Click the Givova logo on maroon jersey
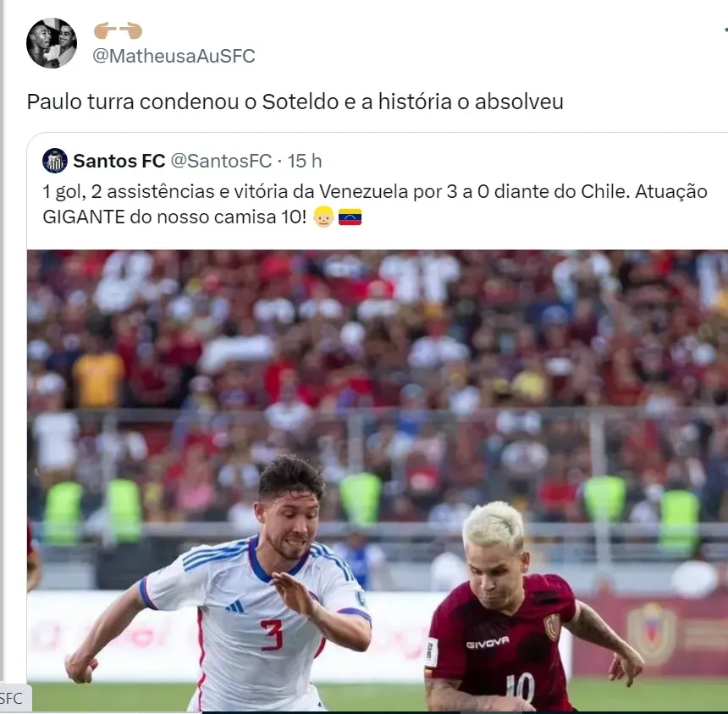The height and width of the screenshot is (714, 728). pyautogui.click(x=488, y=643)
